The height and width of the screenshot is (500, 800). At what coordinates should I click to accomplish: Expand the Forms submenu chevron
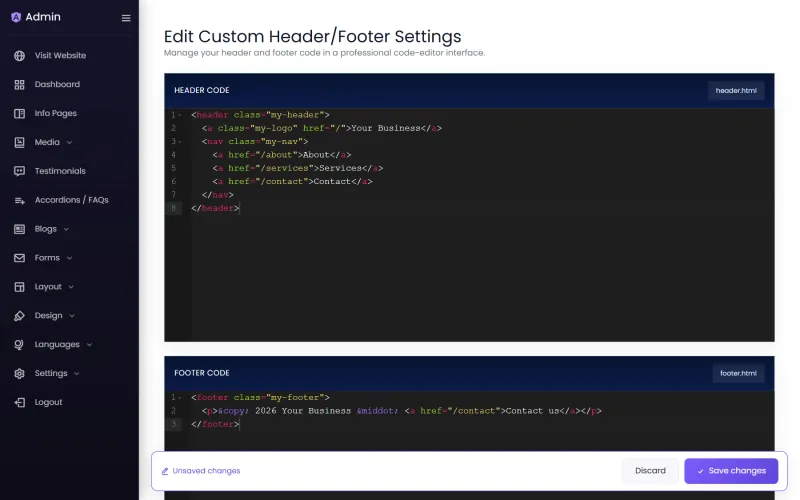pos(69,258)
